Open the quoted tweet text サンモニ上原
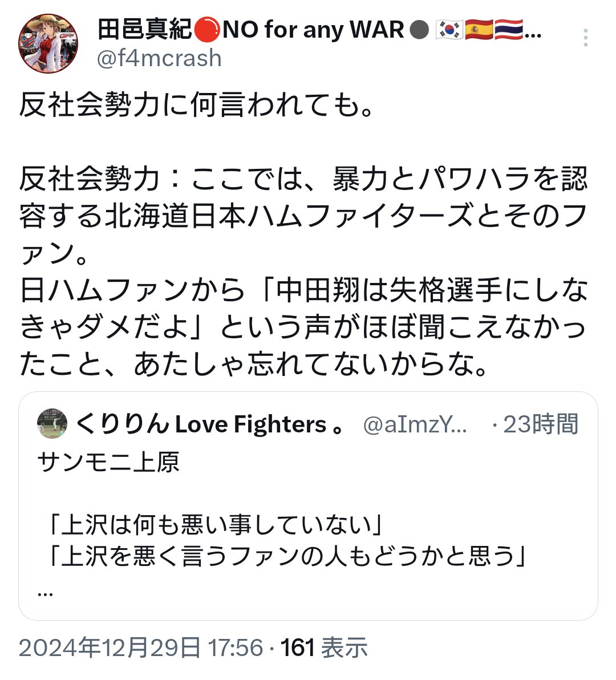The image size is (616, 680). (108, 463)
